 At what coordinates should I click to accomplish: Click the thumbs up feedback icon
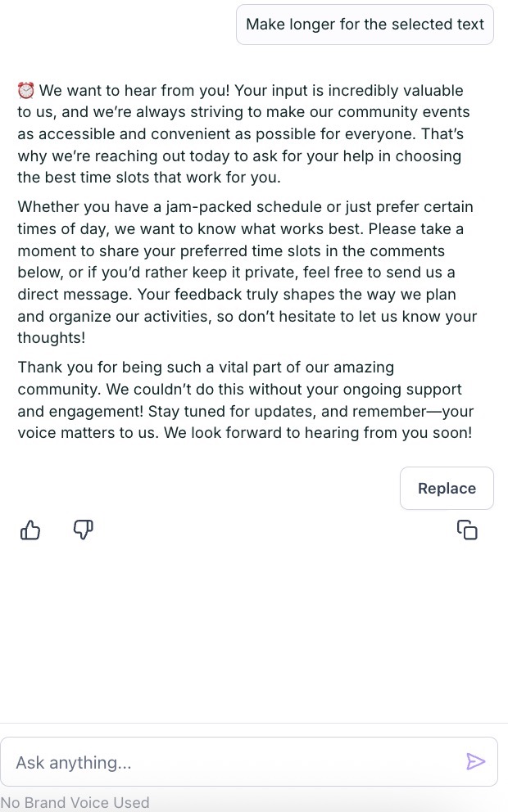click(x=30, y=530)
